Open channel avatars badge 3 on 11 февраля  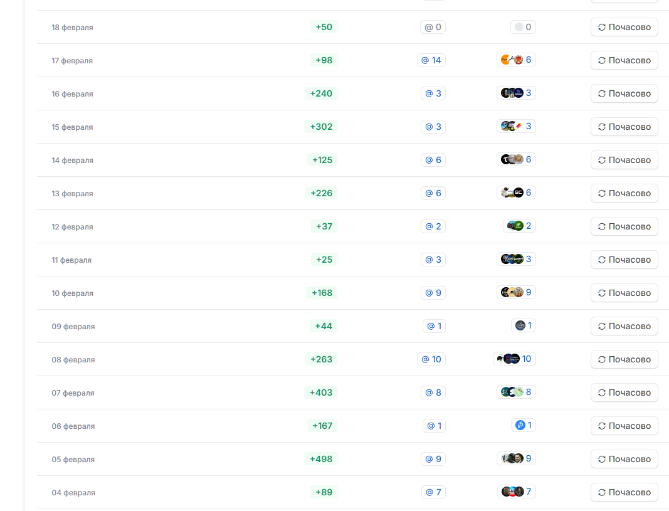tap(516, 260)
